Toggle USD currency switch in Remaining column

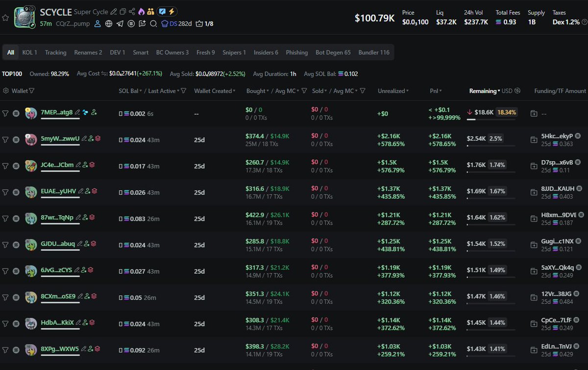click(x=517, y=91)
